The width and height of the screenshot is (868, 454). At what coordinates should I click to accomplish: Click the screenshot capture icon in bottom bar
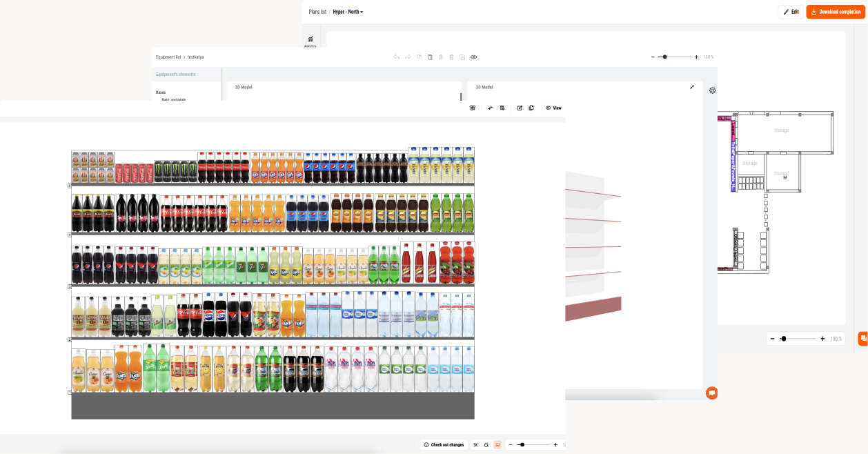click(x=486, y=445)
